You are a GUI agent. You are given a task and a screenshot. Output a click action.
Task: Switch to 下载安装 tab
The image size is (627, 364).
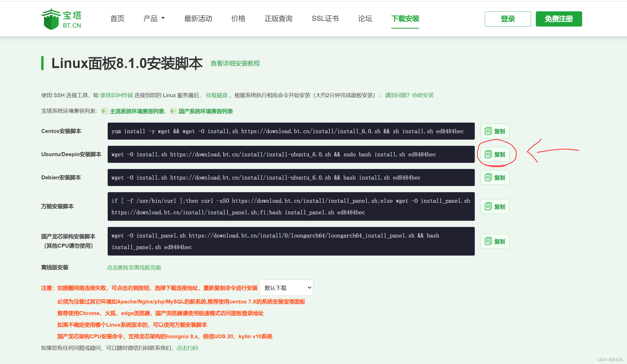coord(405,19)
